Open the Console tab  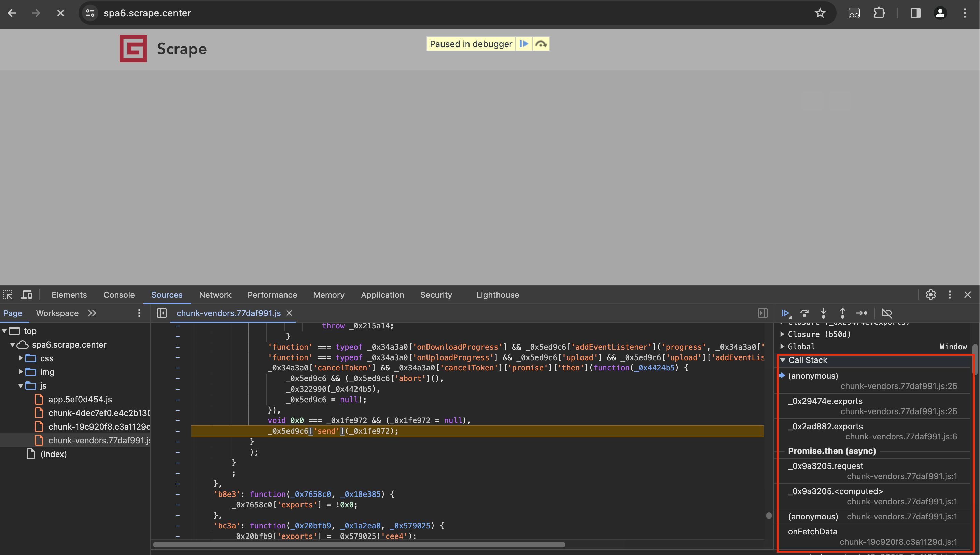coord(119,295)
